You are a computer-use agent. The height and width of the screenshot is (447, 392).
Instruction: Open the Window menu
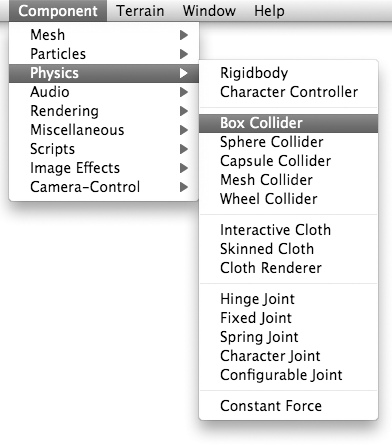[x=209, y=11]
